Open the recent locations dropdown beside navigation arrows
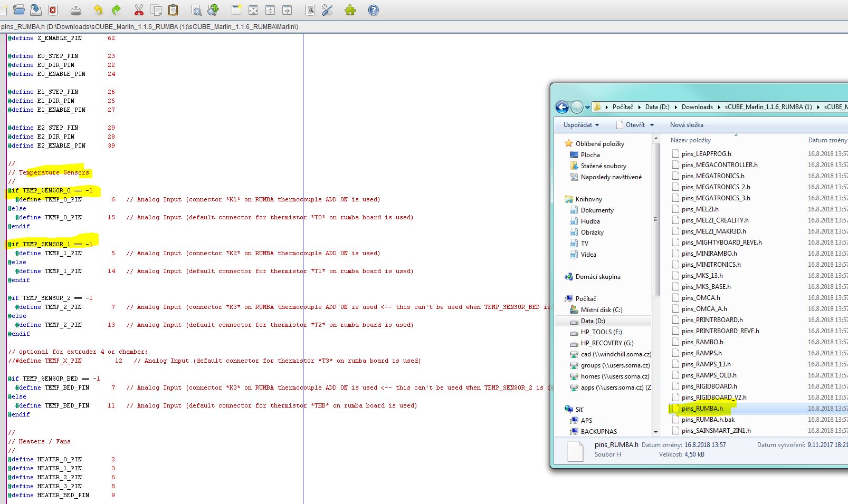The width and height of the screenshot is (848, 504). point(587,108)
